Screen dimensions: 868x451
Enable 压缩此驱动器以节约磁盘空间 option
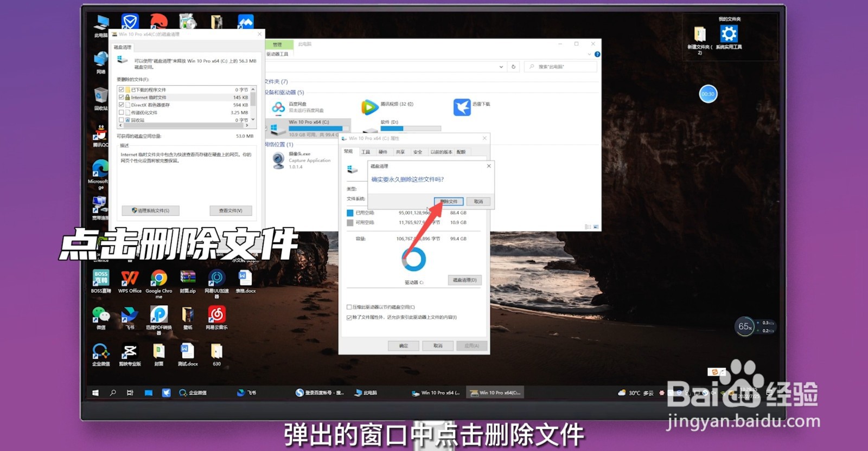pyautogui.click(x=349, y=307)
